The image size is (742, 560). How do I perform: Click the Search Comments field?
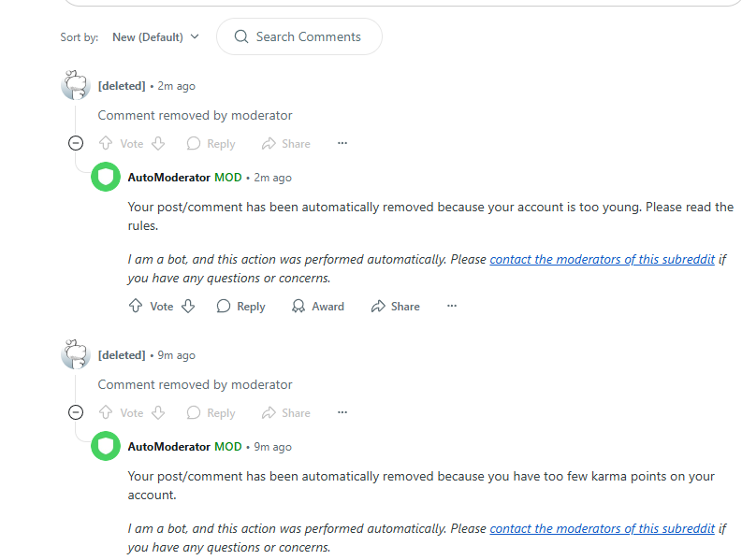pyautogui.click(x=299, y=36)
